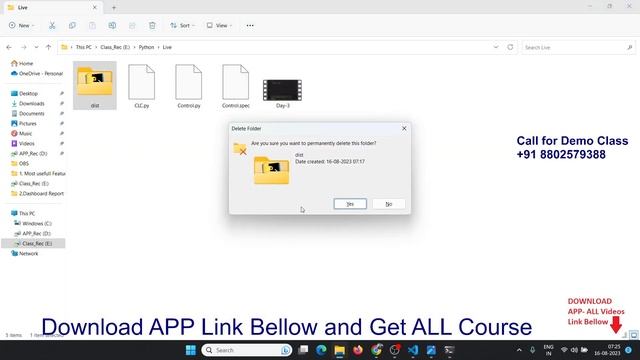The width and height of the screenshot is (640, 360).
Task: Open Desktop in quick access
Action: pos(24,93)
